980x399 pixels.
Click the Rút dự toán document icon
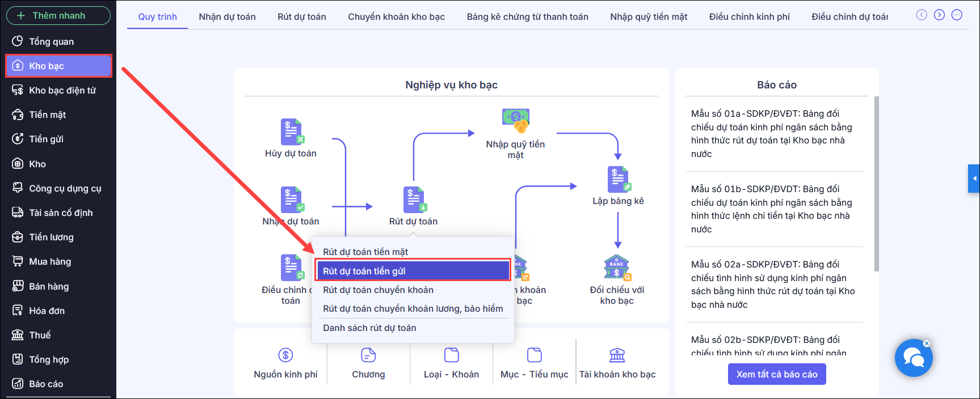pyautogui.click(x=414, y=199)
